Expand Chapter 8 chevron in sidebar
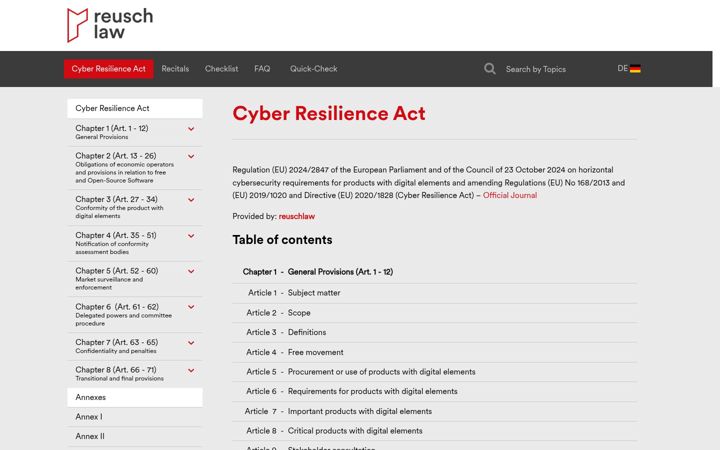The width and height of the screenshot is (720, 450). pos(191,371)
